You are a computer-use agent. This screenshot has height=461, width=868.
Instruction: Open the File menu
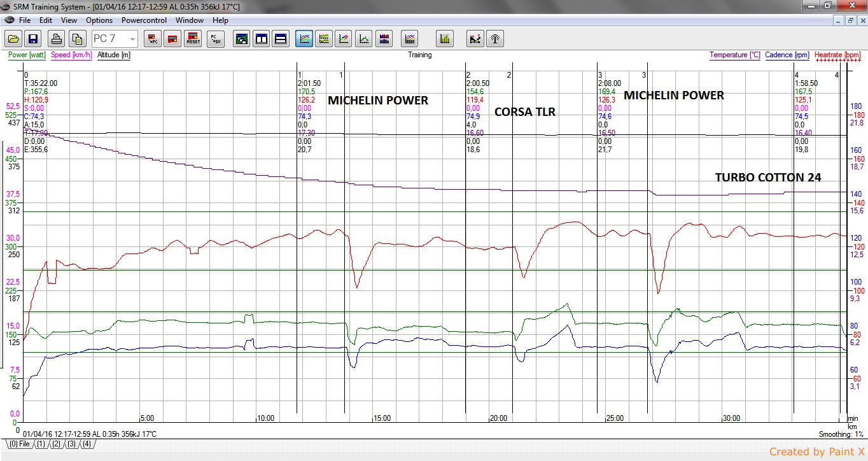pos(25,20)
